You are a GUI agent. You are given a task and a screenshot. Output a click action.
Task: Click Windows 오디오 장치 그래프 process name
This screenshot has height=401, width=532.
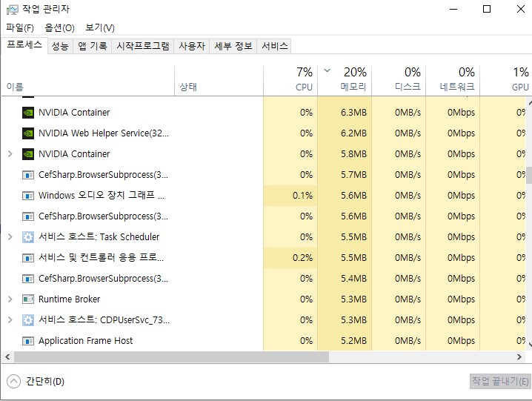point(102,196)
